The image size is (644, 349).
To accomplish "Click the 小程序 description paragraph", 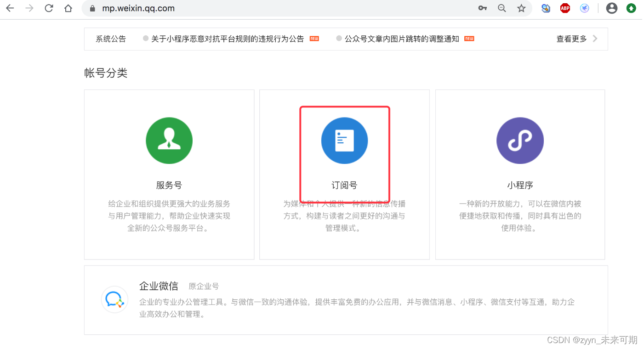I will tap(520, 216).
